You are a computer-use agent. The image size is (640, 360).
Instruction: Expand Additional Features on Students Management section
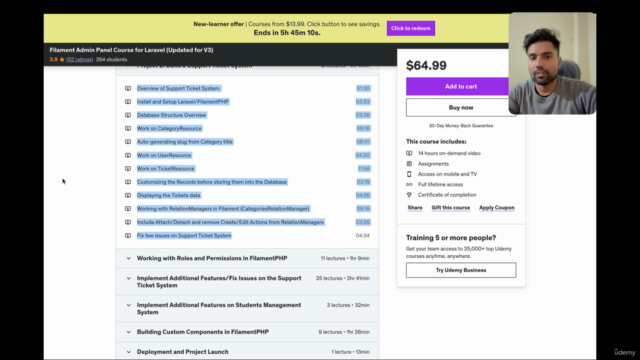pos(247,309)
